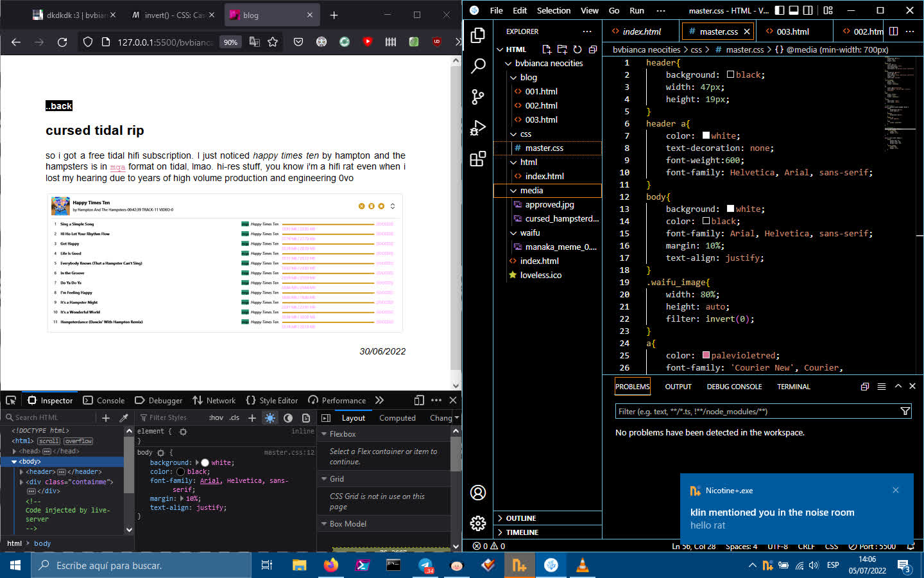Save the page to Pocket
The width and height of the screenshot is (924, 578).
pyautogui.click(x=298, y=42)
